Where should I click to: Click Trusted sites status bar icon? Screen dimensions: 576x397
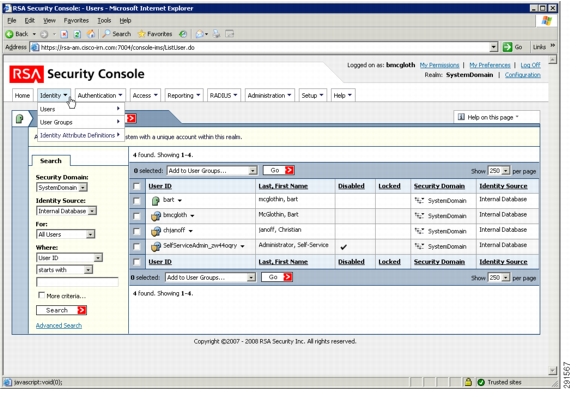click(x=481, y=382)
